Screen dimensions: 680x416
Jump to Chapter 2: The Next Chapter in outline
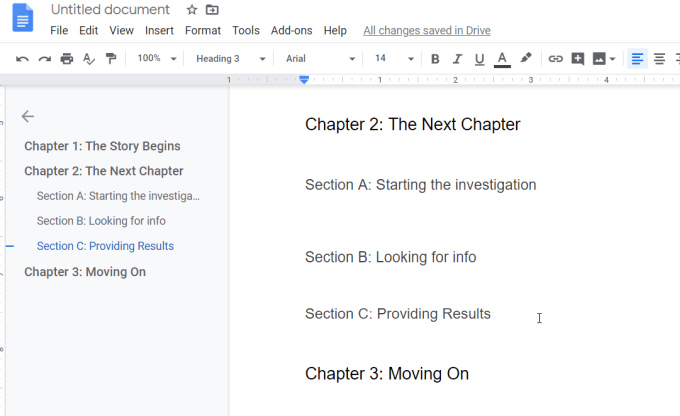coord(104,171)
